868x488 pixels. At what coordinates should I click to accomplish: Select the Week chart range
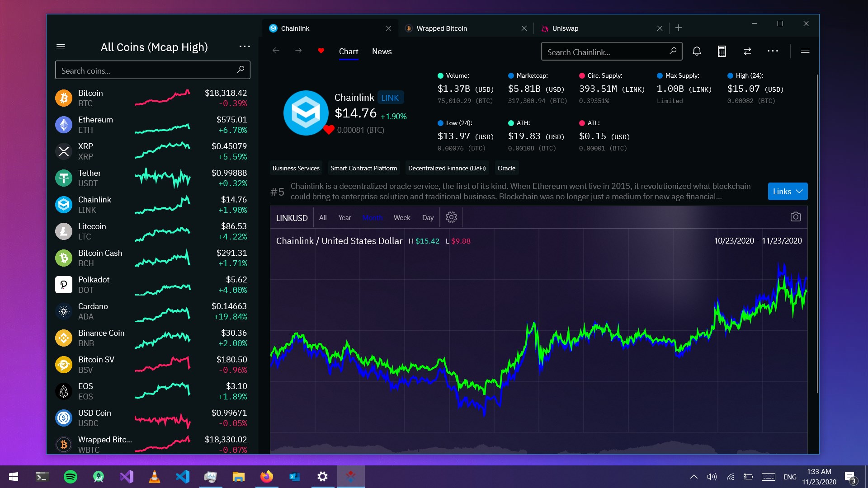tap(401, 218)
